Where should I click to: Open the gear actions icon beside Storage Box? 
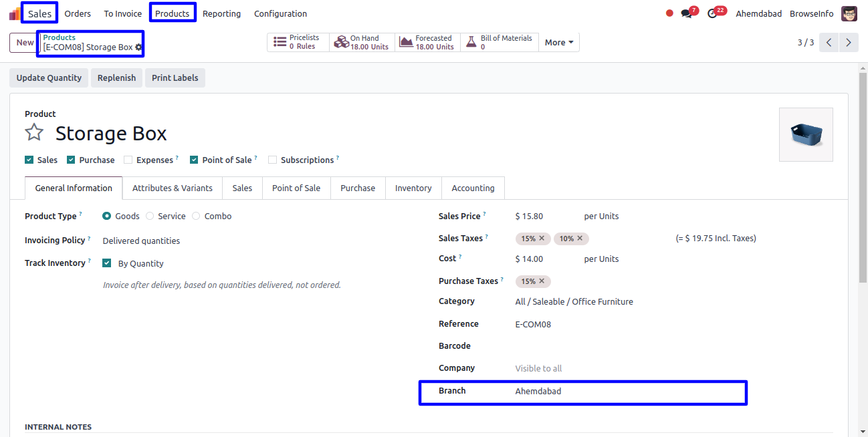[x=139, y=47]
